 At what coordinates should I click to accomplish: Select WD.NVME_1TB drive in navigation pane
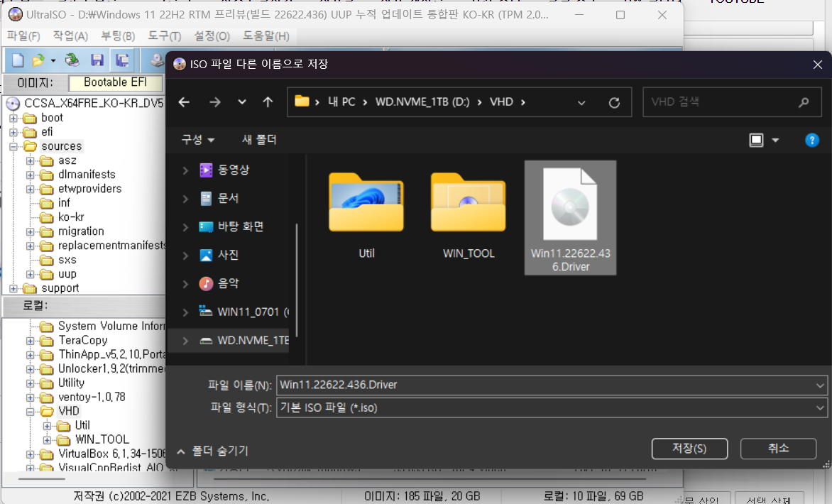[x=243, y=340]
